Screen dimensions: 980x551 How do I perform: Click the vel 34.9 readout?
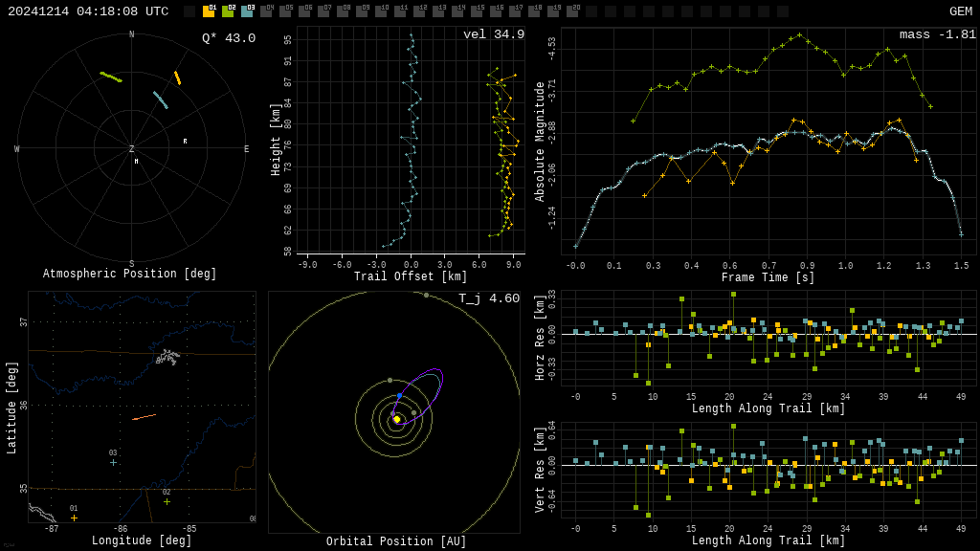click(493, 34)
